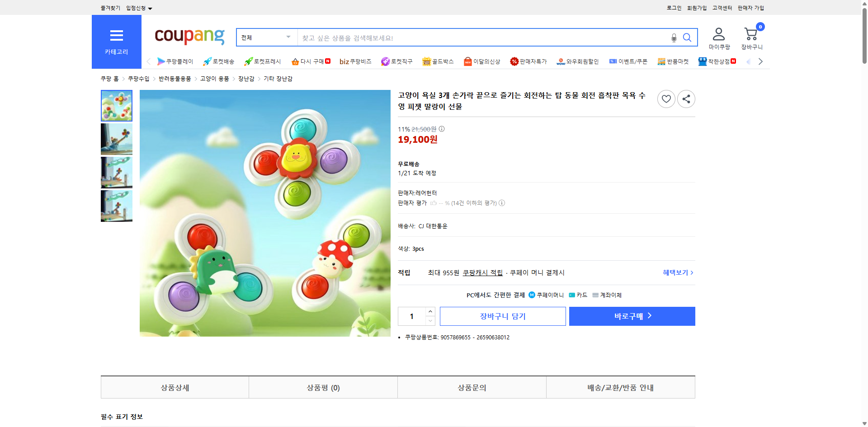Open the 골드박스 section
Image resolution: width=868 pixels, height=427 pixels.
[438, 61]
